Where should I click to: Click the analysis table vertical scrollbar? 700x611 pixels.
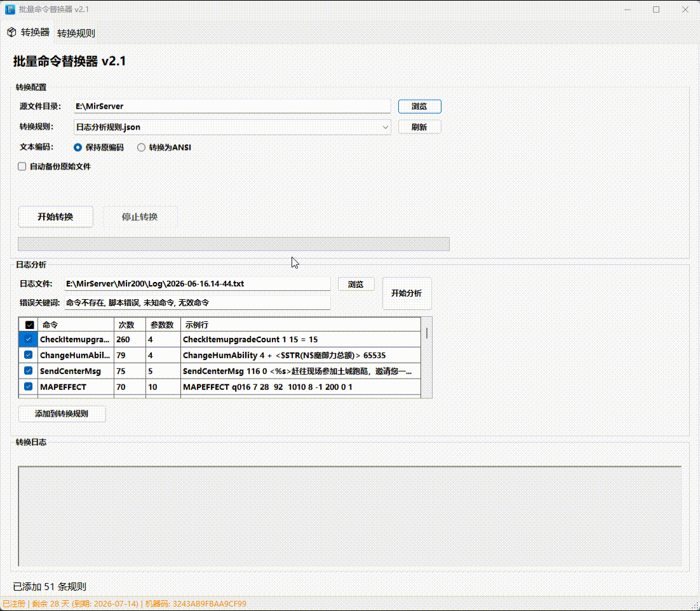click(427, 358)
